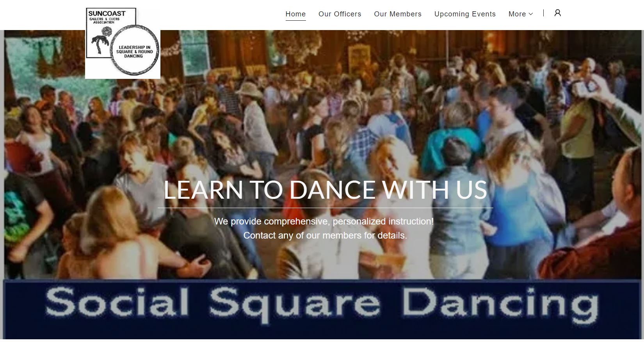Expand the chevron beside More
The image size is (644, 342).
530,14
